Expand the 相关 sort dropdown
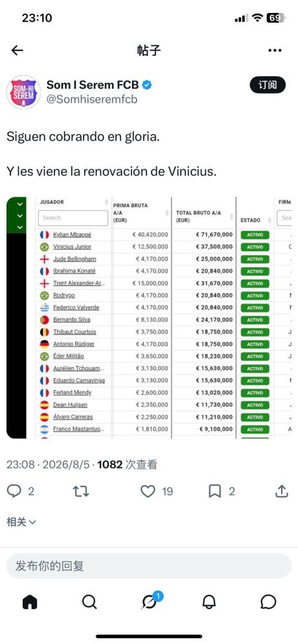 coord(21,522)
